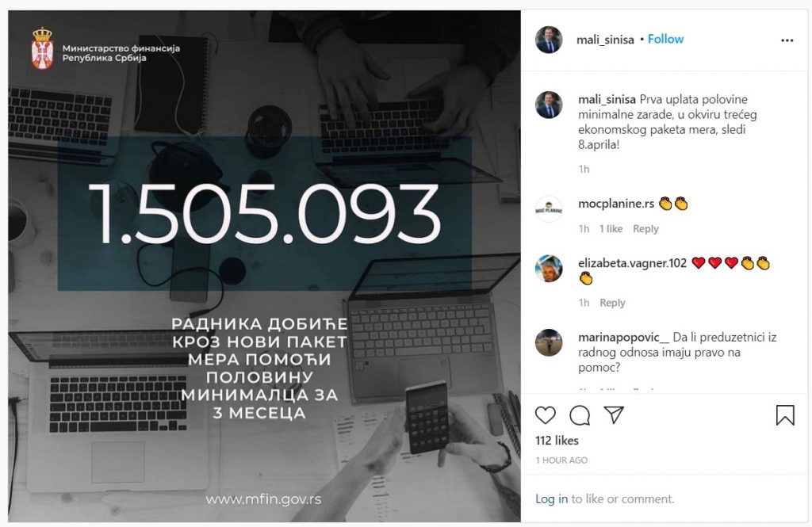This screenshot has width=812, height=527.
Task: Open mali_sinisa profile picture in header
Action: pyautogui.click(x=549, y=40)
